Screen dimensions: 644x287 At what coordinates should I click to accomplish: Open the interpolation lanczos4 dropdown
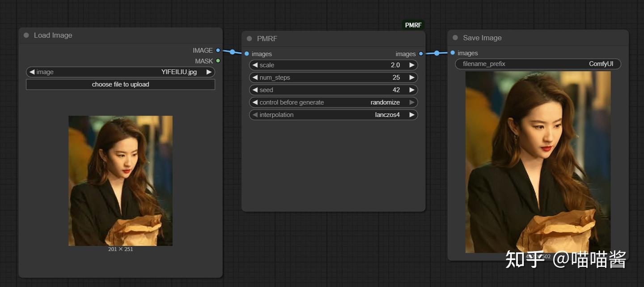[333, 115]
